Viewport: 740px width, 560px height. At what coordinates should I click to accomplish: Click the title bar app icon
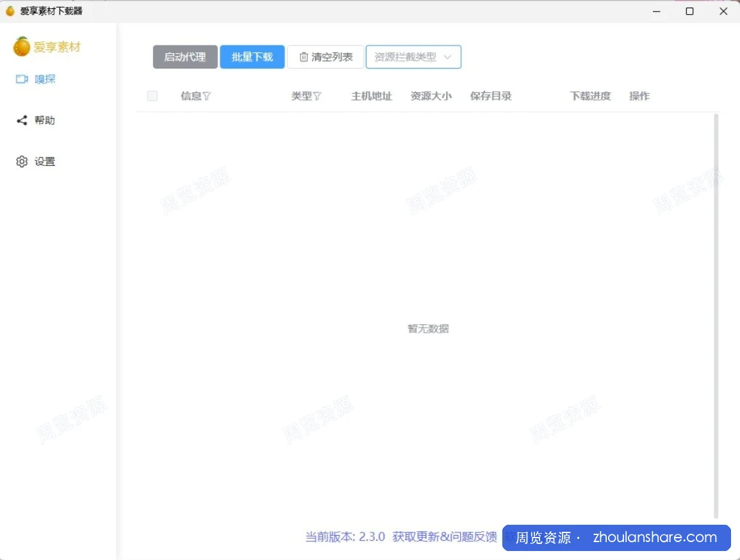coord(10,11)
